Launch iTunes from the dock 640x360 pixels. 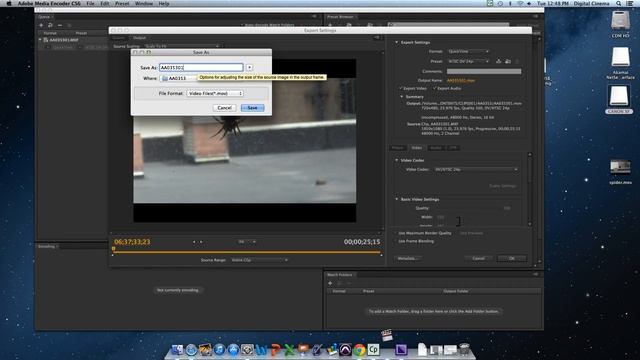click(219, 350)
